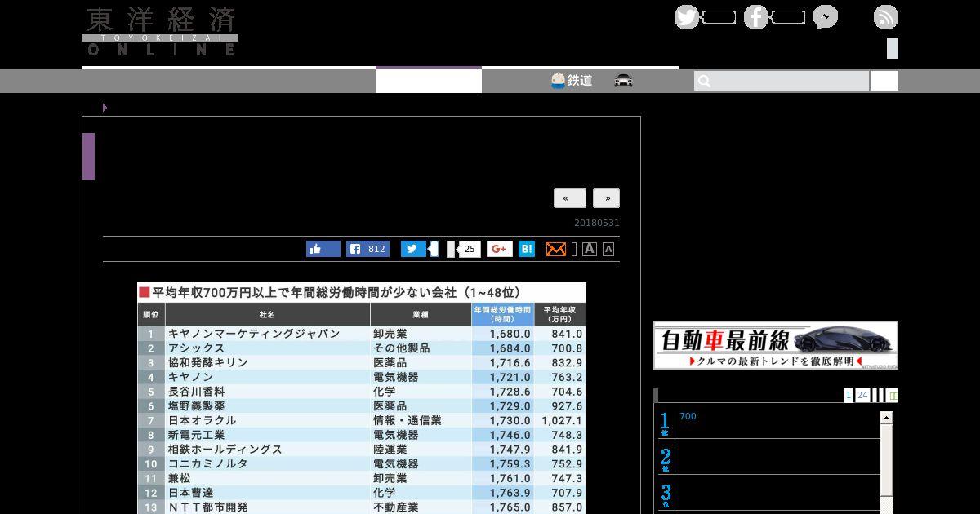Viewport: 980px width, 514px height.
Task: Click the 1,680.0 hours value
Action: pos(510,334)
